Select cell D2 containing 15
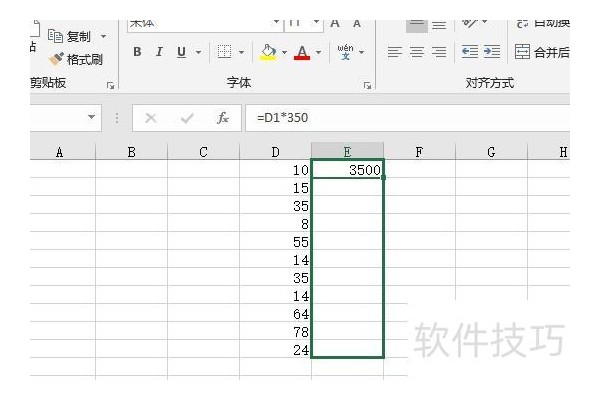Screen dimensions: 600x400 [x=275, y=187]
